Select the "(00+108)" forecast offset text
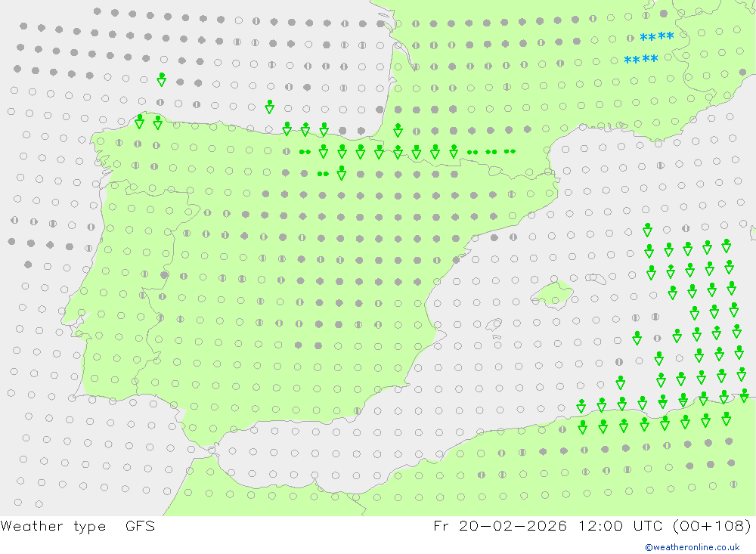Viewport: 756px width, 554px height. [x=711, y=526]
